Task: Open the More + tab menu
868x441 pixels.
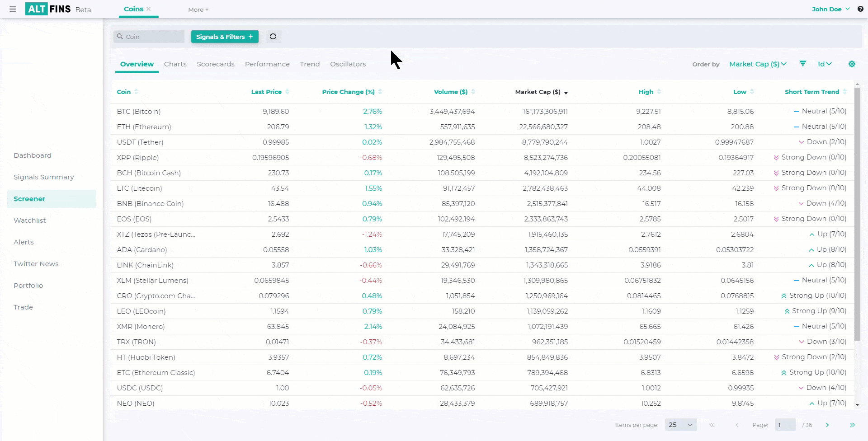Action: (x=198, y=9)
